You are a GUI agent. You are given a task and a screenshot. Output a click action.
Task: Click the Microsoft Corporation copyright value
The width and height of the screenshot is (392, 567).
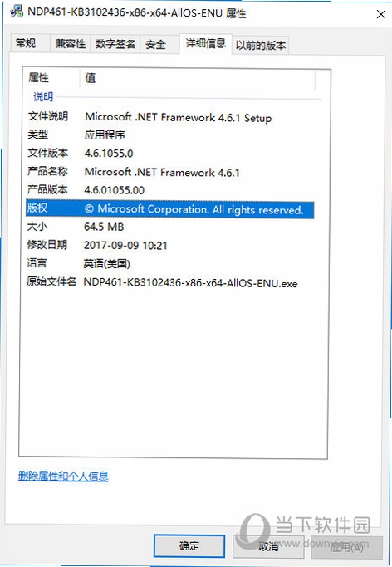coord(194,209)
